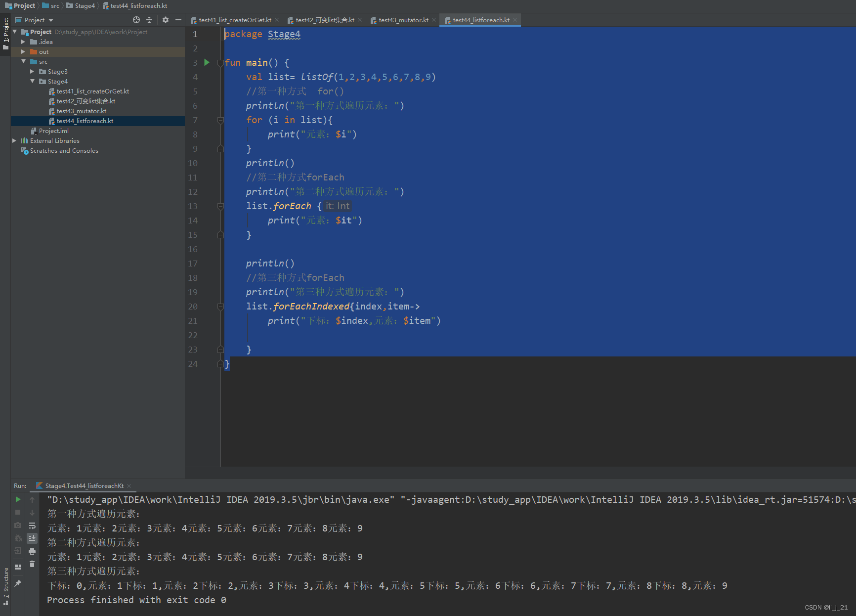Click Stage4 in the breadcrumb bar

[x=81, y=6]
